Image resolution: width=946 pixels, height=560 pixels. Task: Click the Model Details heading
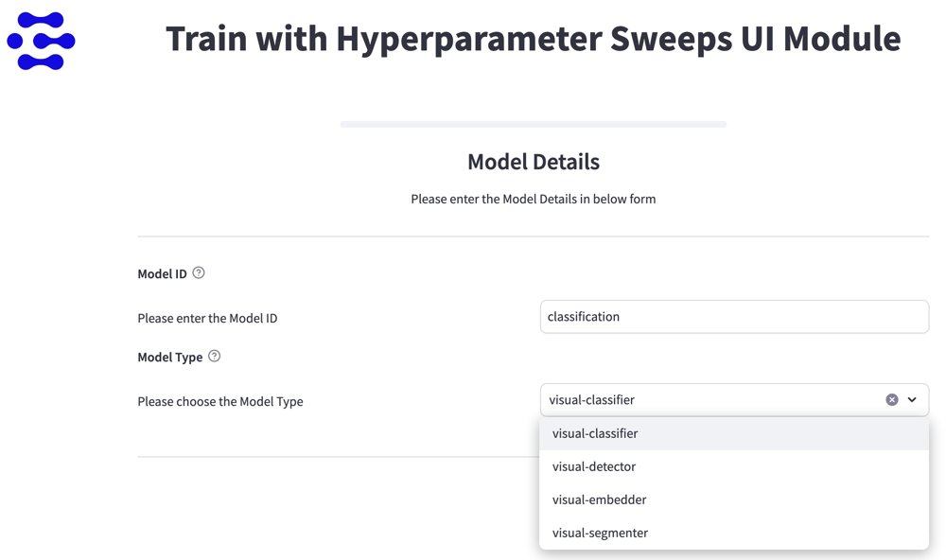(534, 162)
